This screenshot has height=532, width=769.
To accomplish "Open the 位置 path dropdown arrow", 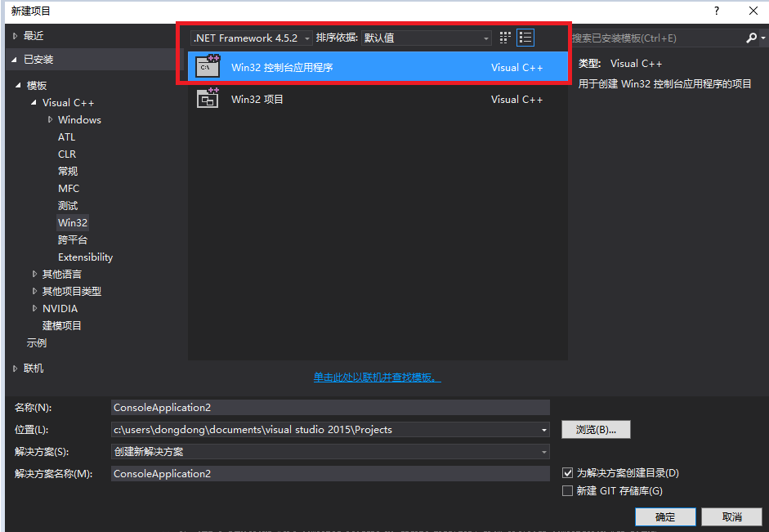I will click(x=544, y=430).
